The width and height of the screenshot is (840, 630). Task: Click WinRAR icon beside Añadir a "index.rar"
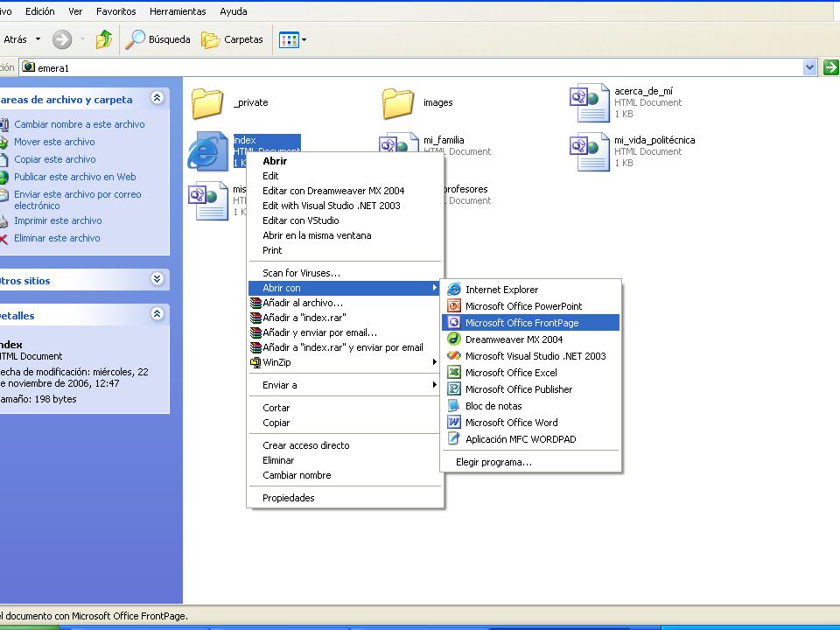pos(255,318)
